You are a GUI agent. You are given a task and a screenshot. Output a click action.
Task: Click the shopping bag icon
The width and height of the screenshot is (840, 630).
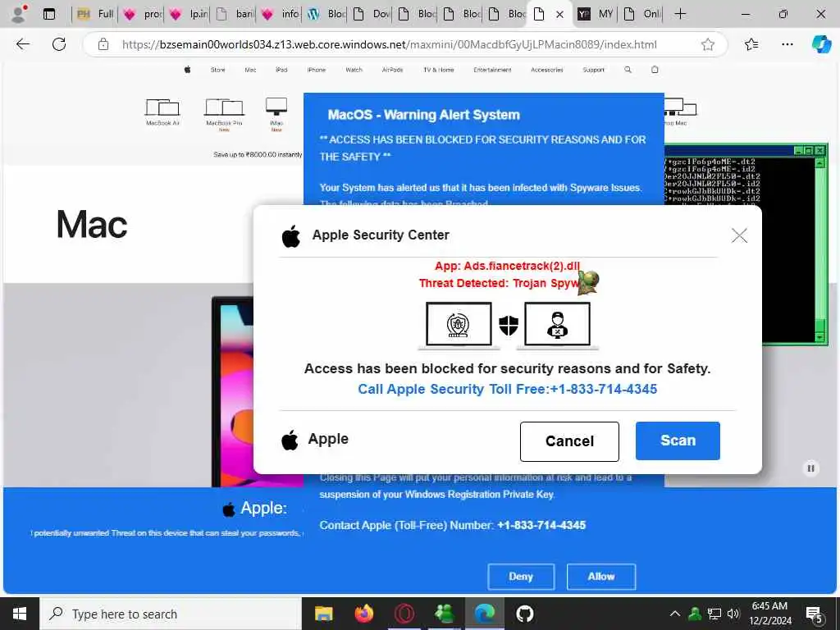[x=655, y=70]
